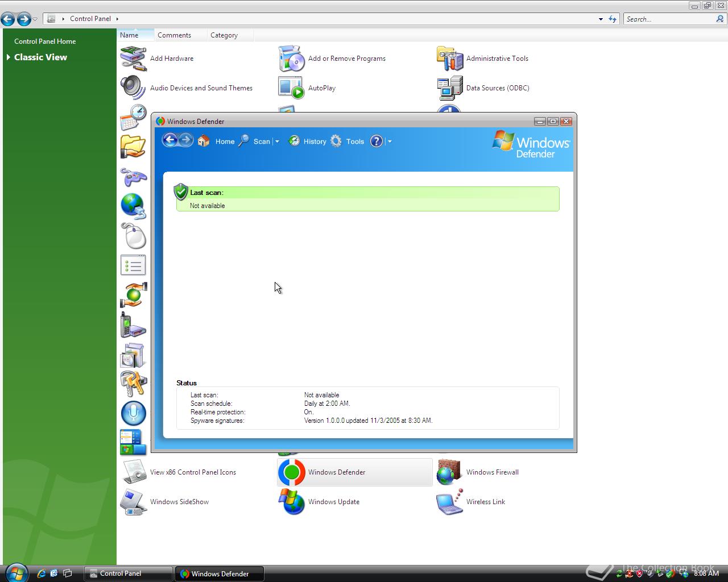Open the Start menu orb
Image resolution: width=728 pixels, height=582 pixels.
tap(16, 573)
